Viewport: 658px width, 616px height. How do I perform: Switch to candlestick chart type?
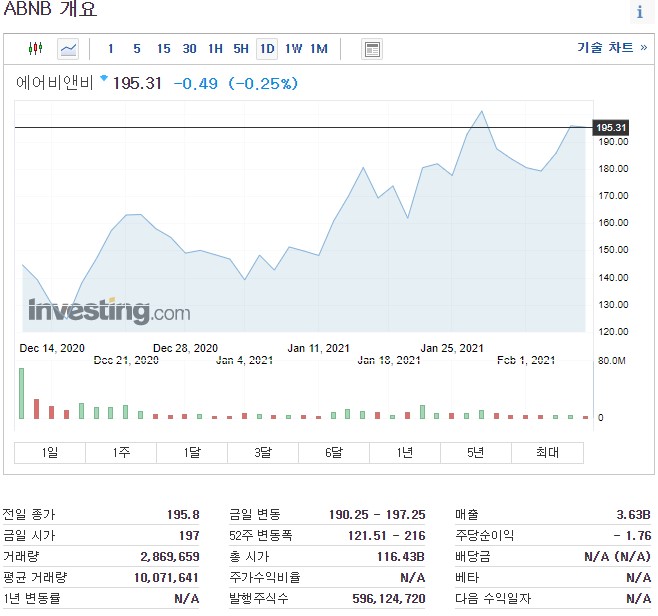(36, 49)
